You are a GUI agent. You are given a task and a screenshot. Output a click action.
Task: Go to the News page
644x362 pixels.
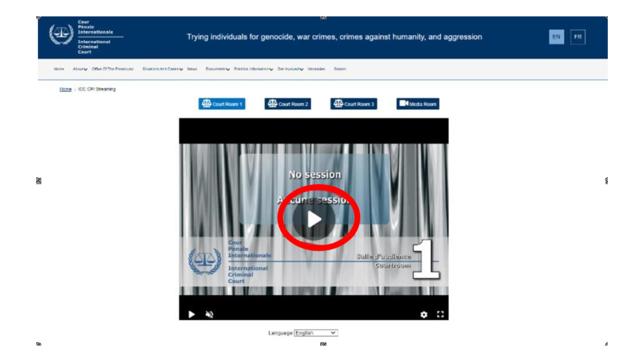click(x=192, y=69)
